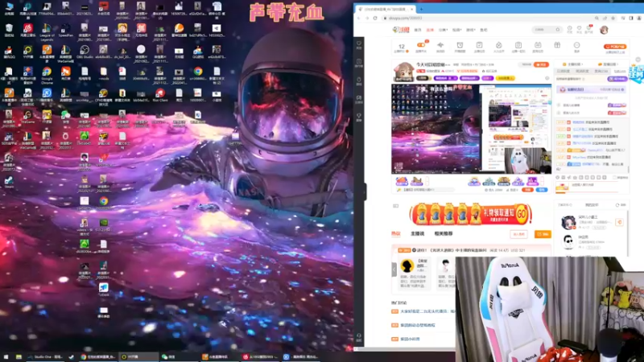
Task: Select the WeGame desktop shortcut
Action: [x=27, y=117]
